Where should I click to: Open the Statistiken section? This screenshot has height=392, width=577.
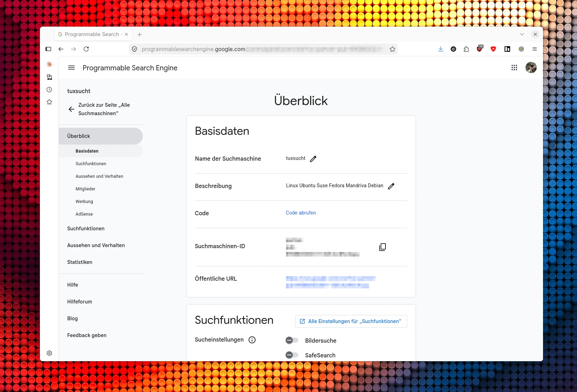(x=80, y=262)
